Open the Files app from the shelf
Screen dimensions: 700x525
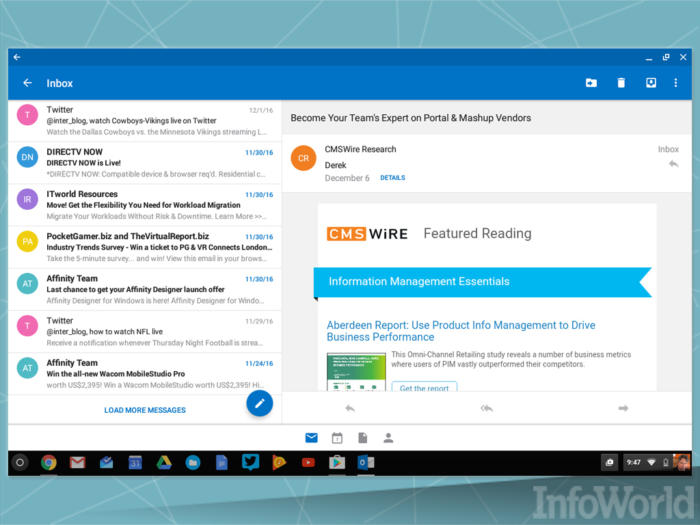coord(193,462)
